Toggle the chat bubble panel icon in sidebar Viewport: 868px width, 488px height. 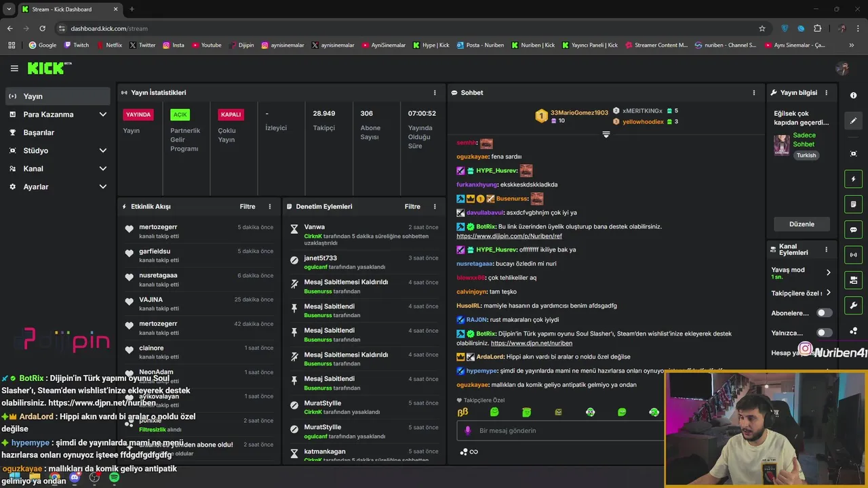(853, 229)
